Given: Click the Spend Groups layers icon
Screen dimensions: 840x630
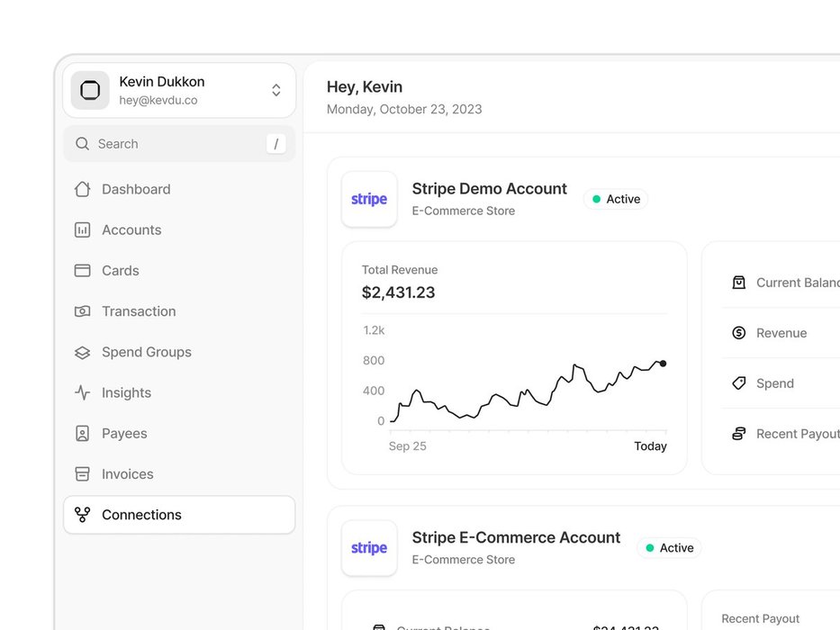Looking at the screenshot, I should [x=82, y=353].
